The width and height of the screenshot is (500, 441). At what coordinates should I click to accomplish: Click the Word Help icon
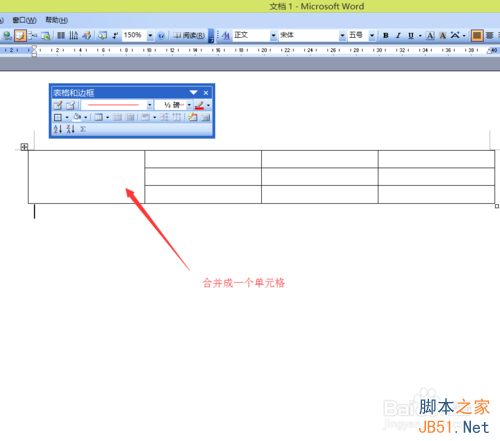[161, 35]
